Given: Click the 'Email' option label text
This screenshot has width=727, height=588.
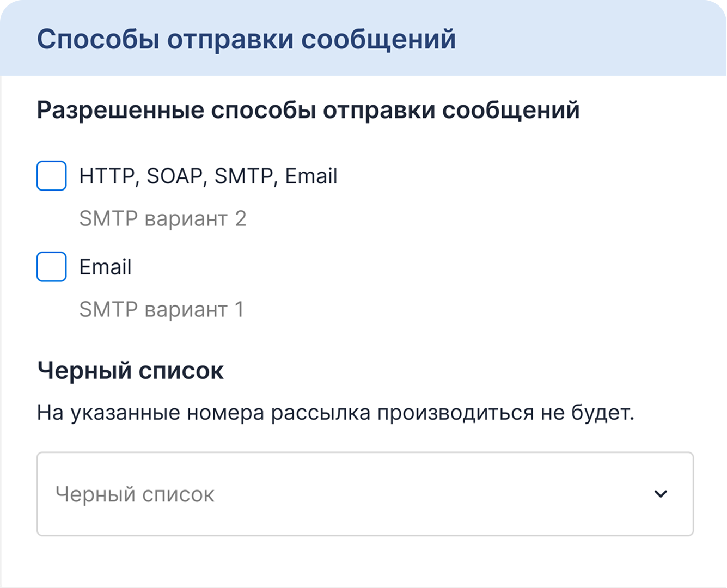Looking at the screenshot, I should pyautogui.click(x=105, y=267).
